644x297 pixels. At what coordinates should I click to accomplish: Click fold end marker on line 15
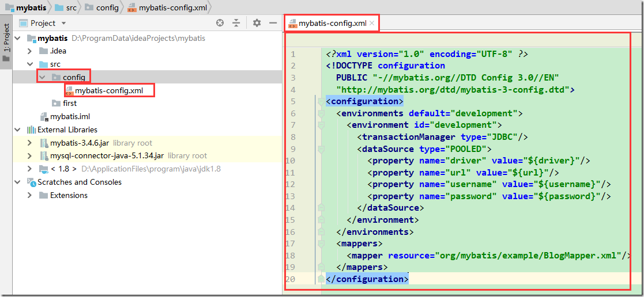[321, 220]
